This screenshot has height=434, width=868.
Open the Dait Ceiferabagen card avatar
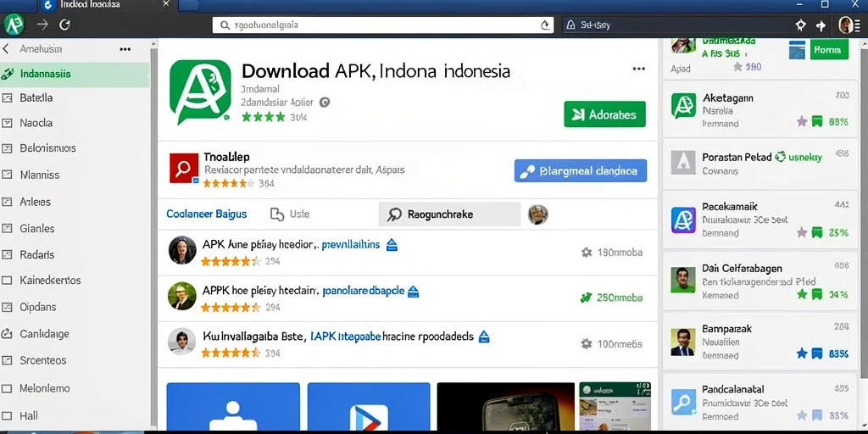682,280
